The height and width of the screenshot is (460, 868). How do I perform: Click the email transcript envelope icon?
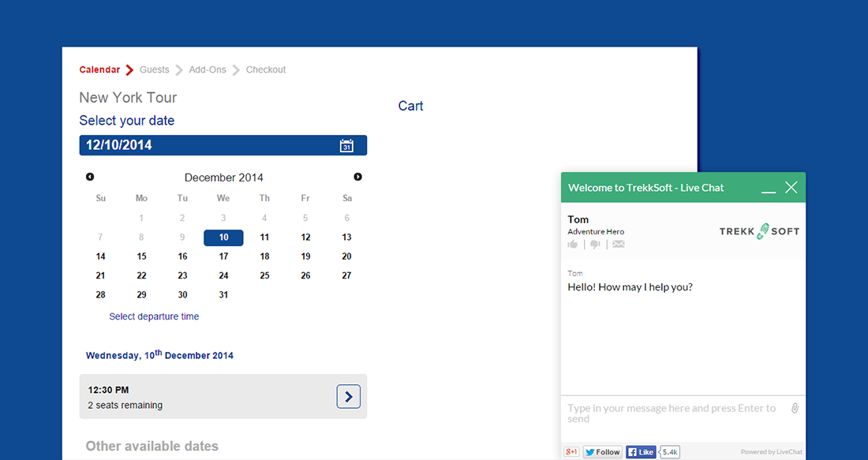coord(619,245)
